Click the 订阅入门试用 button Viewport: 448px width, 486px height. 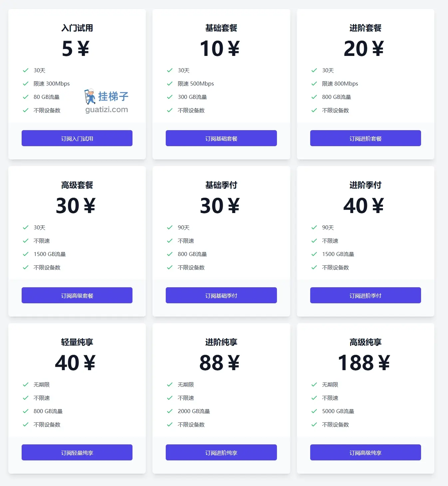pyautogui.click(x=77, y=138)
